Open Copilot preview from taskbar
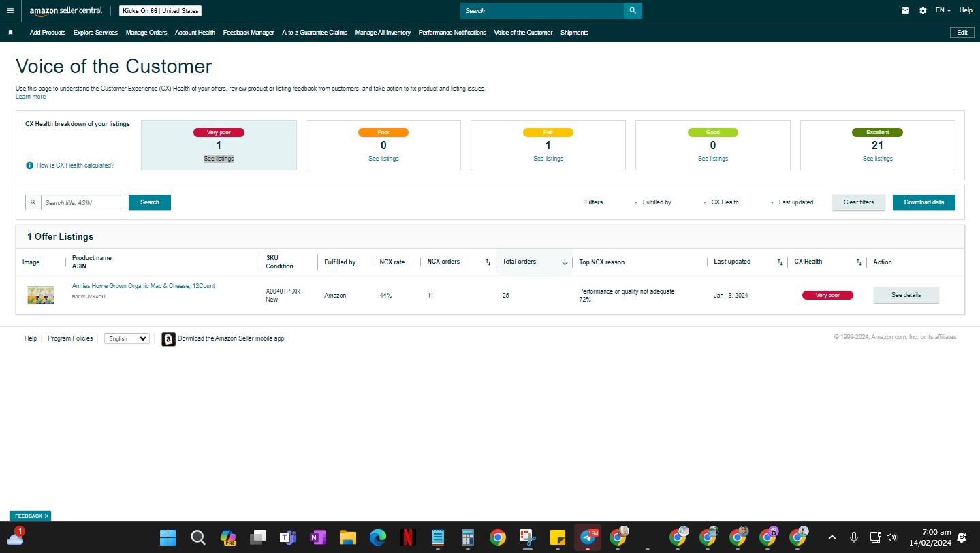980x553 pixels. (x=227, y=538)
